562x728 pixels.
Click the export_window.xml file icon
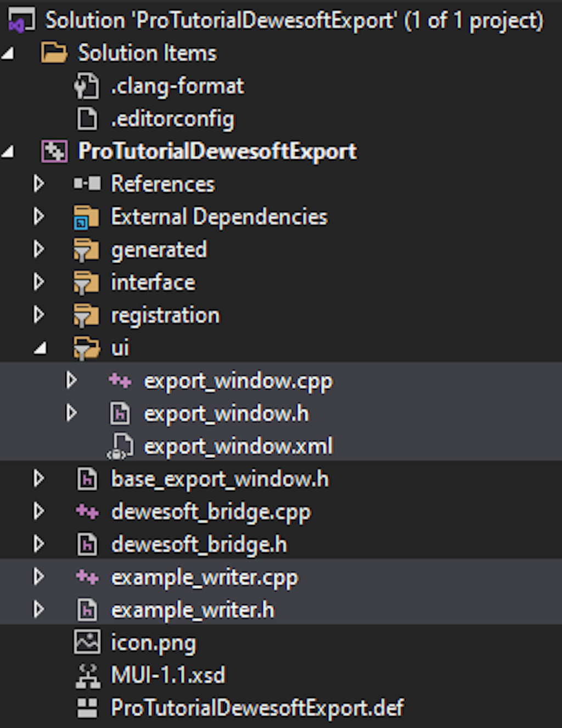point(120,446)
